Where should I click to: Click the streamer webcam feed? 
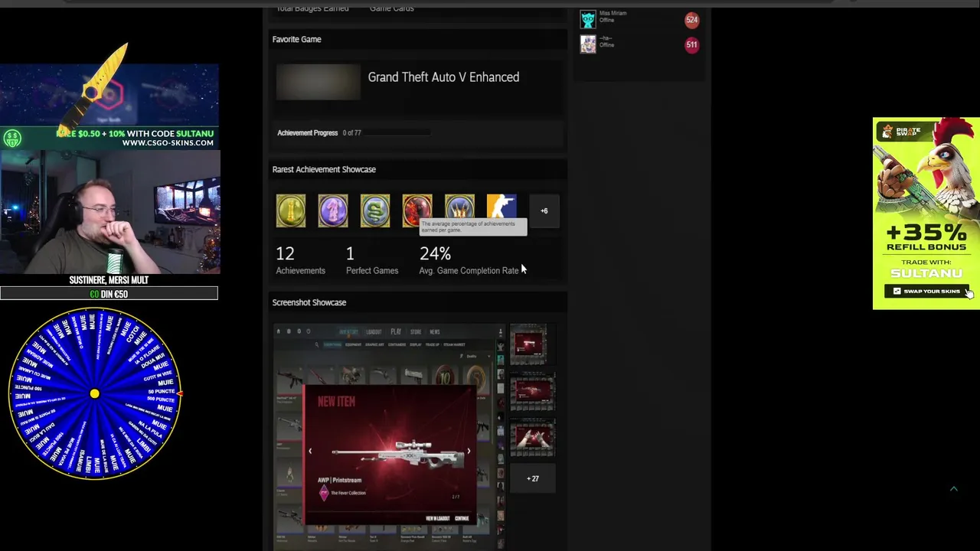(110, 212)
